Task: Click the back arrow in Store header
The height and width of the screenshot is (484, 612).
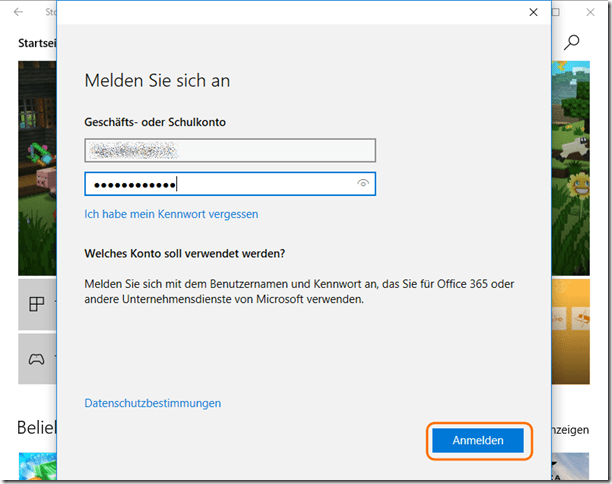Action: [x=18, y=12]
